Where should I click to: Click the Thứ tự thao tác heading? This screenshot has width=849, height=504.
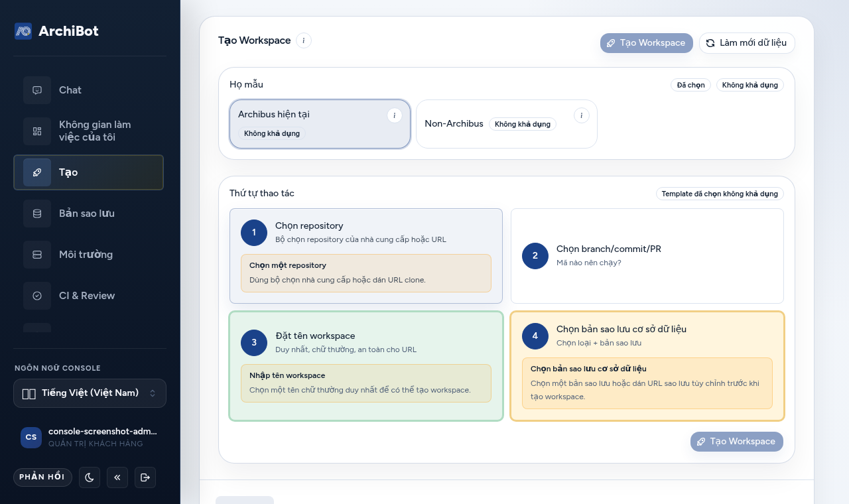click(x=262, y=194)
